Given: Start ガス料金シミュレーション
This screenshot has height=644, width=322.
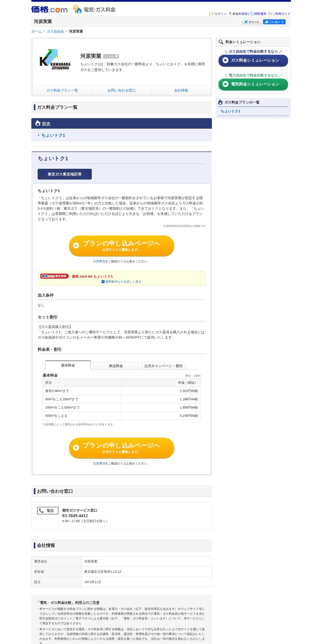Looking at the screenshot, I should [253, 60].
